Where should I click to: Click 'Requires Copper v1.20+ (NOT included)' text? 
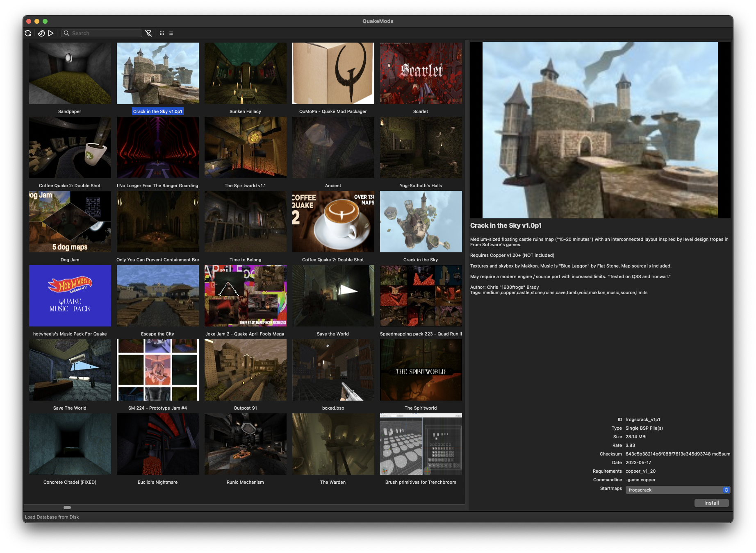pyautogui.click(x=512, y=255)
